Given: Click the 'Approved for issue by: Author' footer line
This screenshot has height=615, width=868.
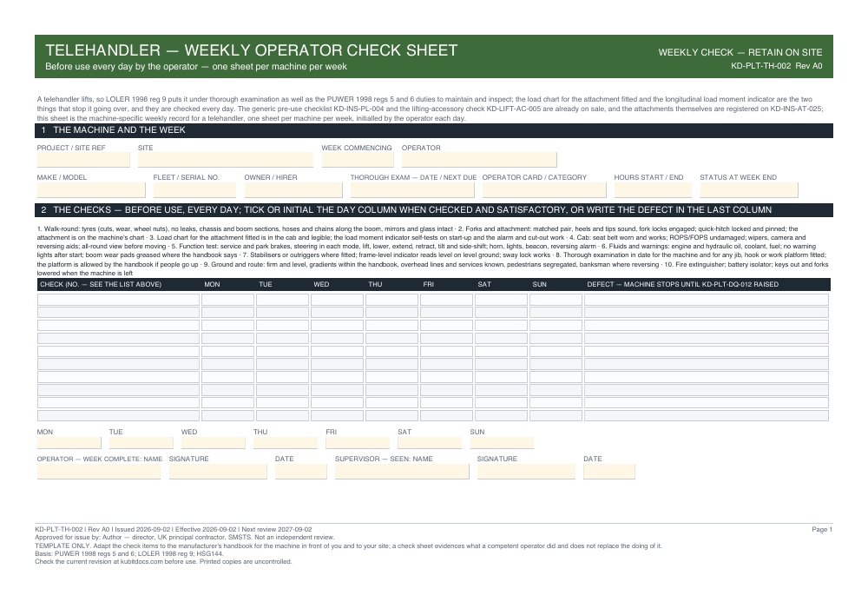Looking at the screenshot, I should tap(185, 538).
